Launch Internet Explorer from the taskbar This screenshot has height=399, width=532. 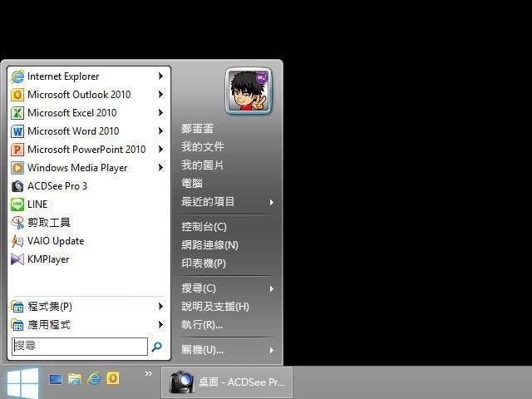click(94, 378)
